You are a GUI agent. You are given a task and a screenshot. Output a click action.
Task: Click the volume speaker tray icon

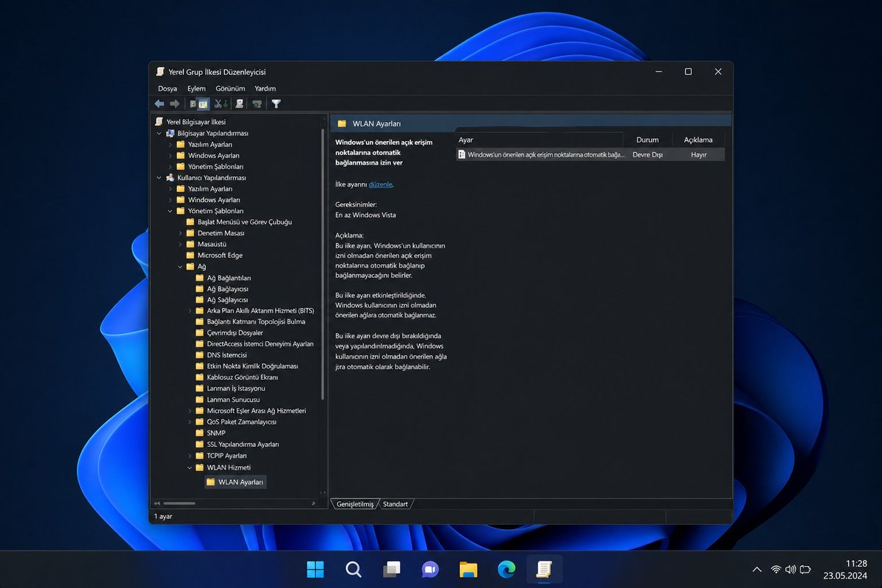click(x=790, y=570)
